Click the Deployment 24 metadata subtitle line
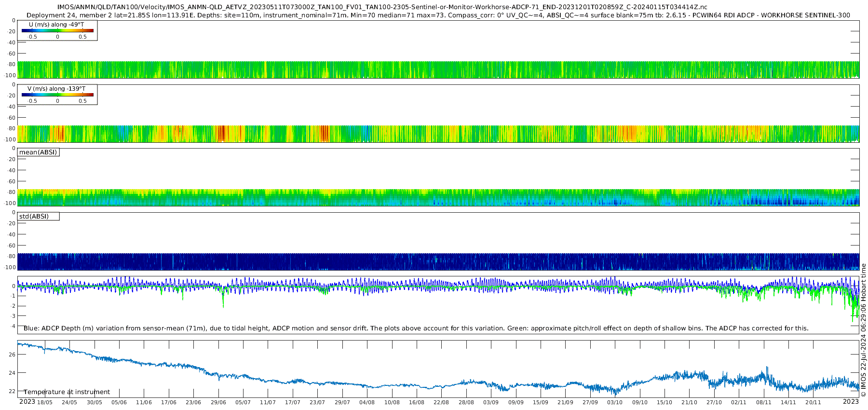Image resolution: width=868 pixels, height=410 pixels. (x=438, y=15)
